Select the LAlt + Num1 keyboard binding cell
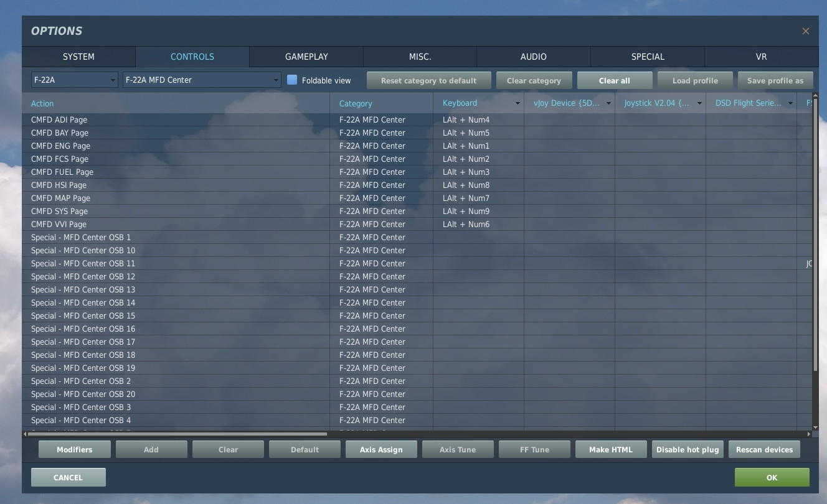This screenshot has height=504, width=827. [x=478, y=146]
